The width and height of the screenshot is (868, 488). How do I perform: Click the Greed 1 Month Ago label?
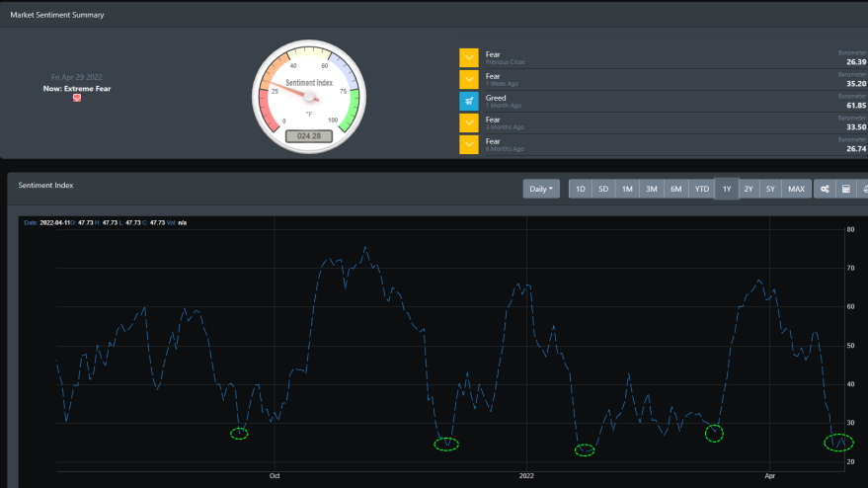(504, 101)
